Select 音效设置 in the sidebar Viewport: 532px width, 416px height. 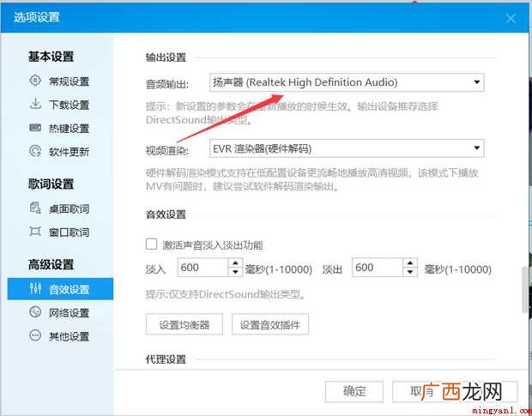tap(60, 289)
